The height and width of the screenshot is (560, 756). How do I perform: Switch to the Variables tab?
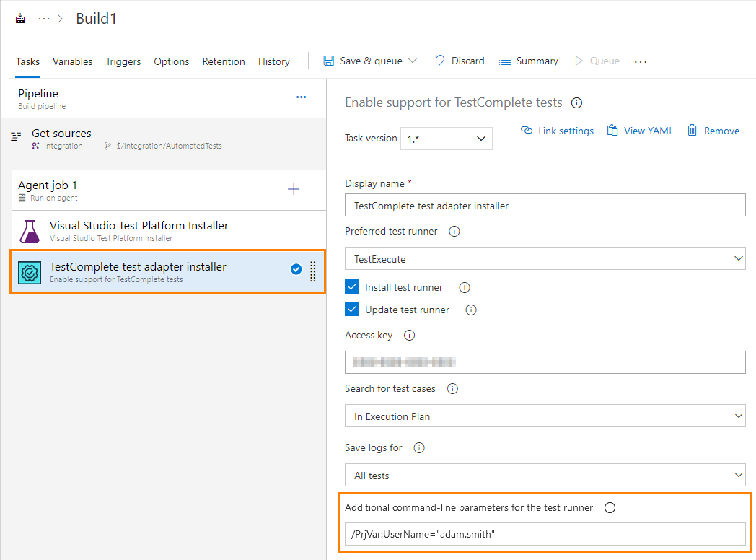pyautogui.click(x=72, y=61)
